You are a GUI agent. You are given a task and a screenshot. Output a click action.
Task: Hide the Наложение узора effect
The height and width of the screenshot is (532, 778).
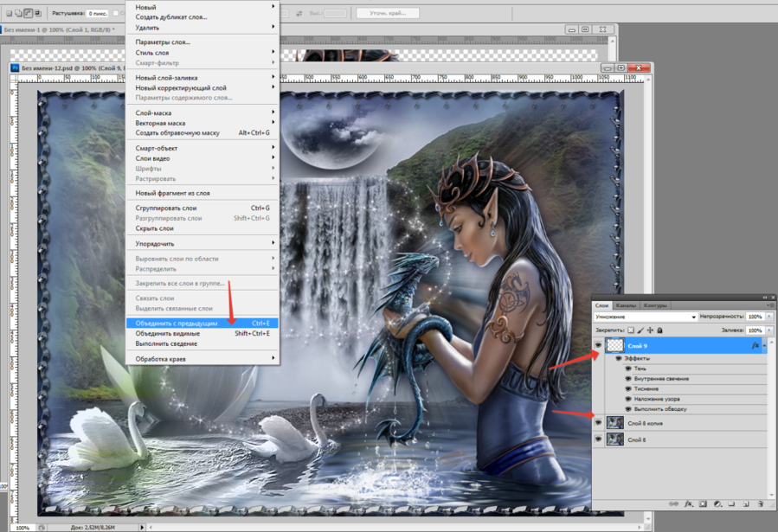pyautogui.click(x=628, y=399)
